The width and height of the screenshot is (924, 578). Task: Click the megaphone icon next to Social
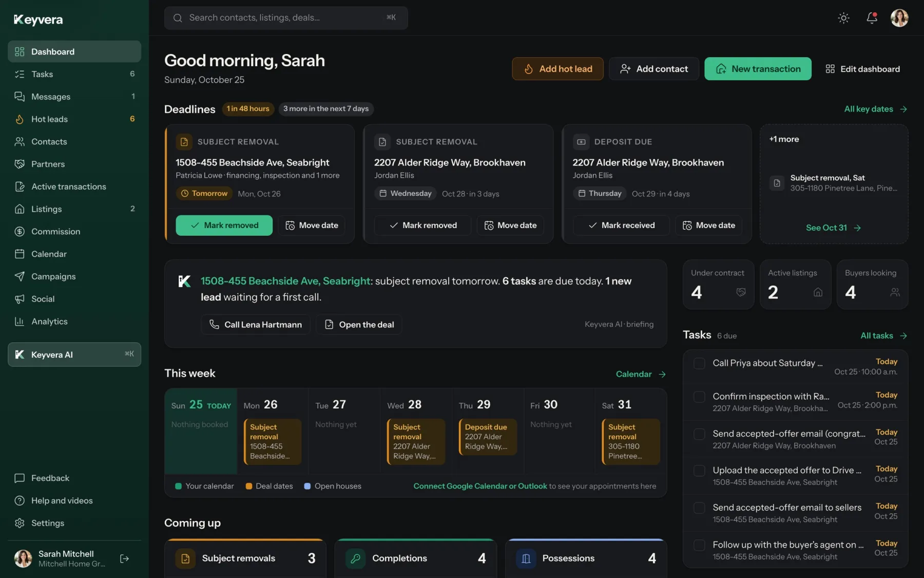[20, 299]
